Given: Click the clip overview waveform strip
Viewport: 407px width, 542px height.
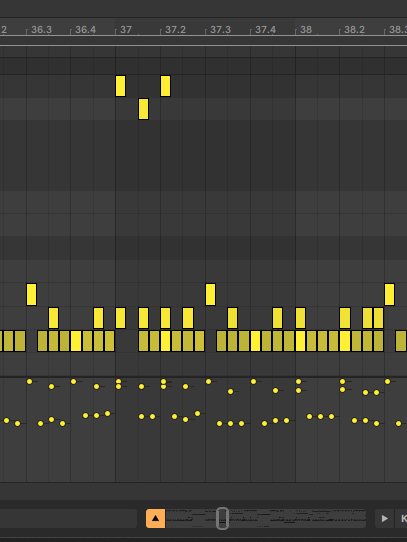Looking at the screenshot, I should 266,518.
